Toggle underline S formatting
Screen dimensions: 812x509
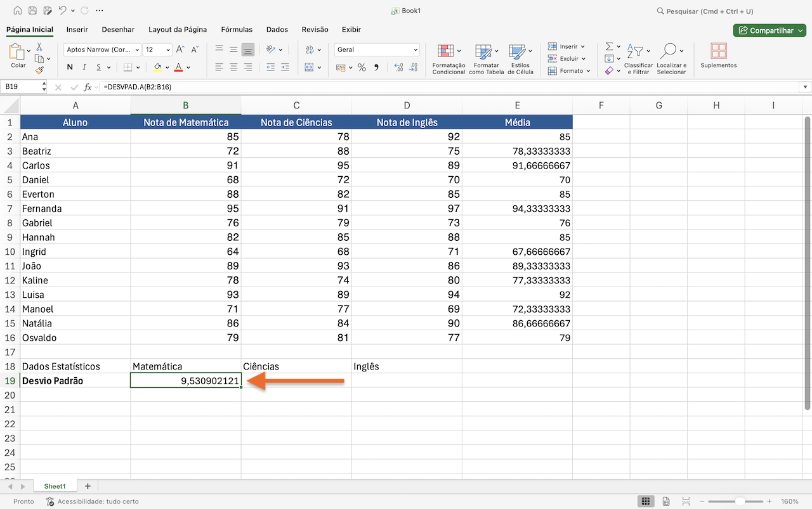pyautogui.click(x=99, y=67)
